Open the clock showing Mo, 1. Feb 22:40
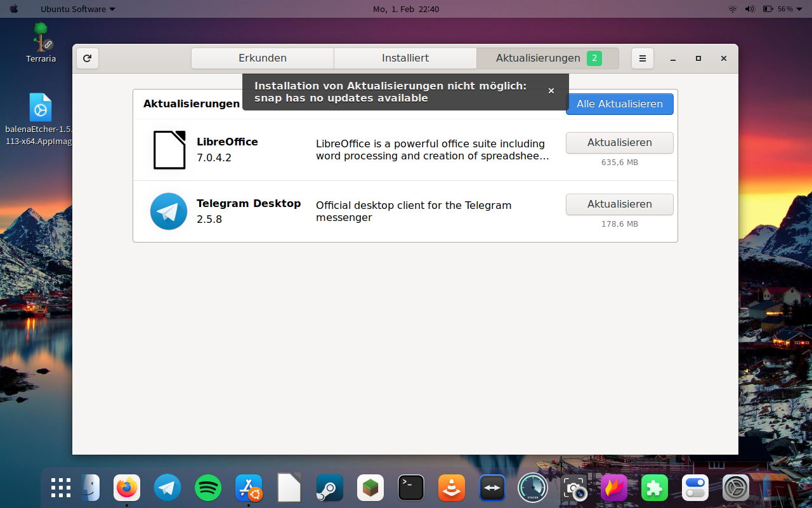Image resolution: width=812 pixels, height=508 pixels. click(406, 9)
